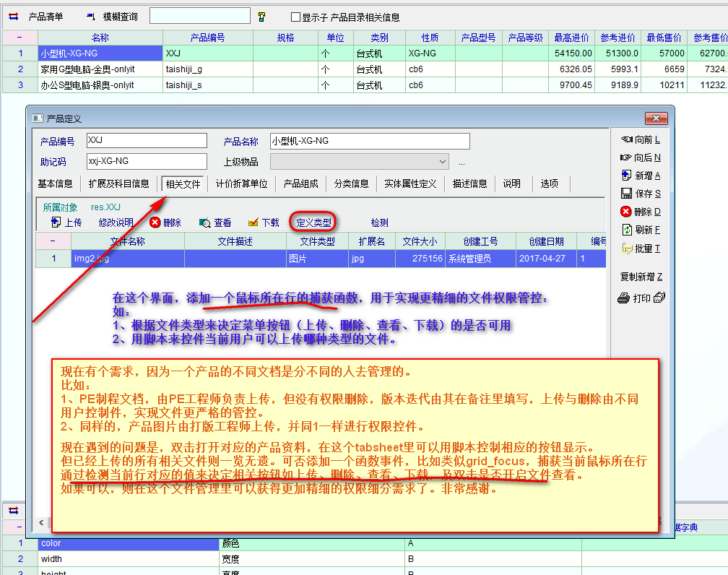Collapse the product list grid minus header

click(19, 38)
